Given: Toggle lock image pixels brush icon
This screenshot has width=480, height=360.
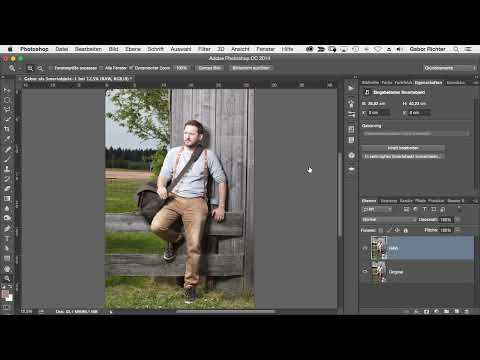Looking at the screenshot, I should coord(389,230).
